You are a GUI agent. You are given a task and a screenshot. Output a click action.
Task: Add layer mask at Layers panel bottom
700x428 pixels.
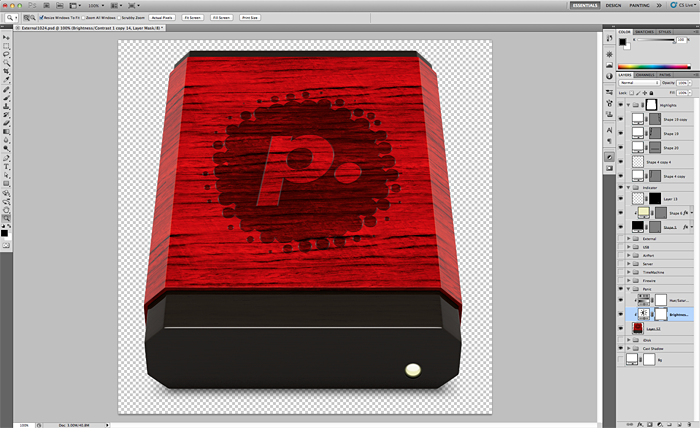[650, 424]
